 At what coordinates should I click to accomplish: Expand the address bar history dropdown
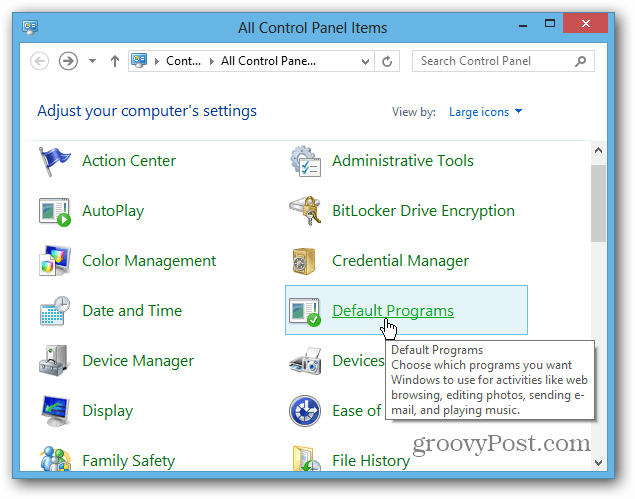coord(365,61)
